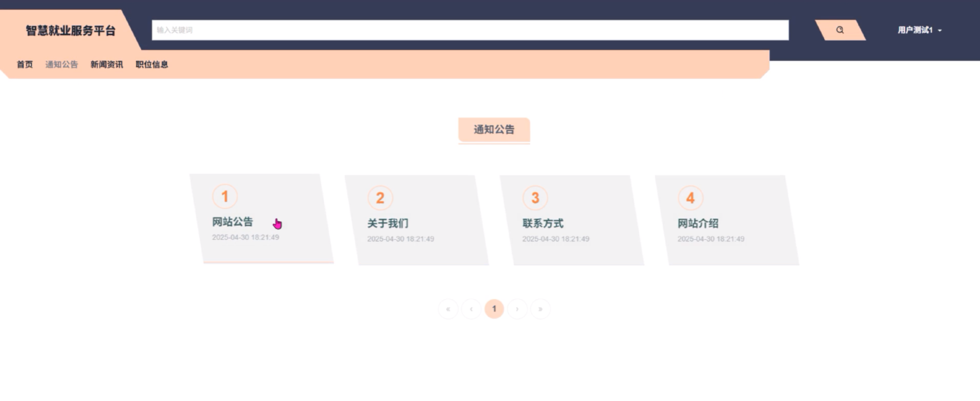This screenshot has height=401, width=980.
Task: Select 通知公告 in the navigation bar
Action: [x=62, y=64]
